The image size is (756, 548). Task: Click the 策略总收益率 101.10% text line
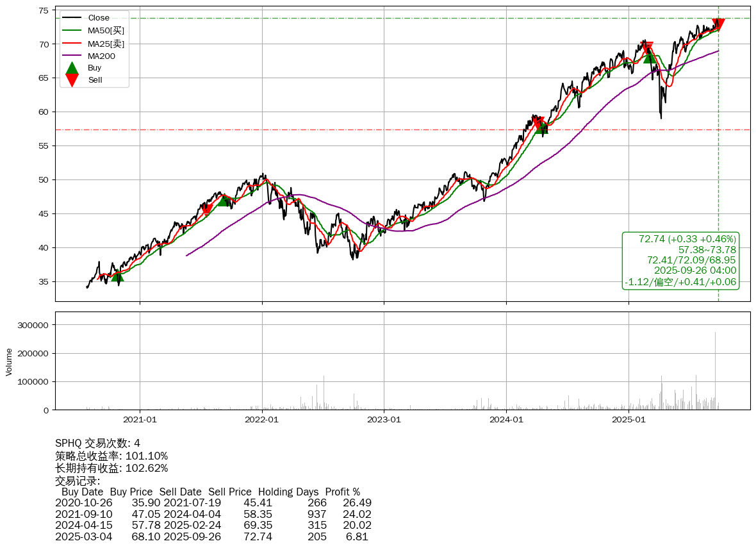tap(111, 456)
